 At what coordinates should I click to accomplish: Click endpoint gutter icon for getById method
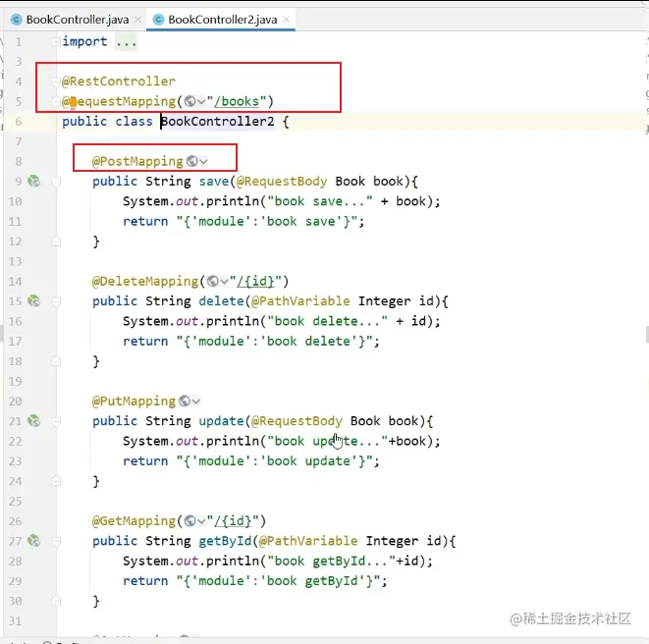tap(34, 541)
